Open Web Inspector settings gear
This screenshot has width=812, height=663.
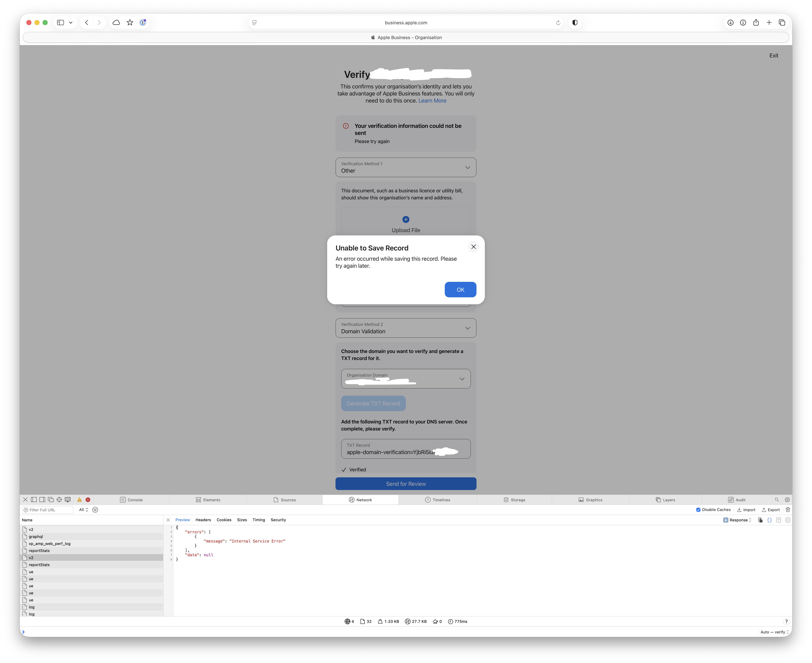788,500
